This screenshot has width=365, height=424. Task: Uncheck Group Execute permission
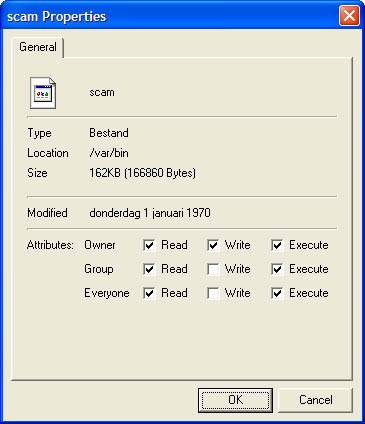pyautogui.click(x=277, y=269)
